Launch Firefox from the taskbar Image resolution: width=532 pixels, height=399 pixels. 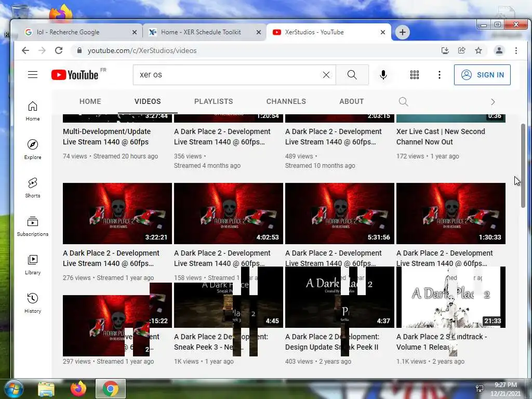(x=78, y=389)
